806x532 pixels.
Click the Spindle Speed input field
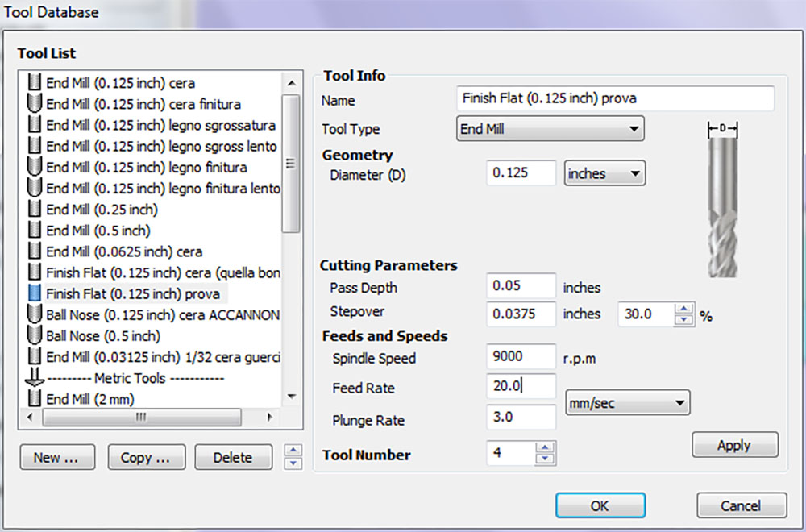pyautogui.click(x=521, y=355)
